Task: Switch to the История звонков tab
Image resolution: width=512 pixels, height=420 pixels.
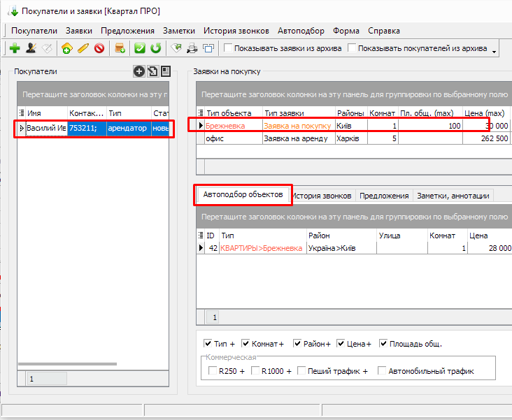Action: point(323,196)
